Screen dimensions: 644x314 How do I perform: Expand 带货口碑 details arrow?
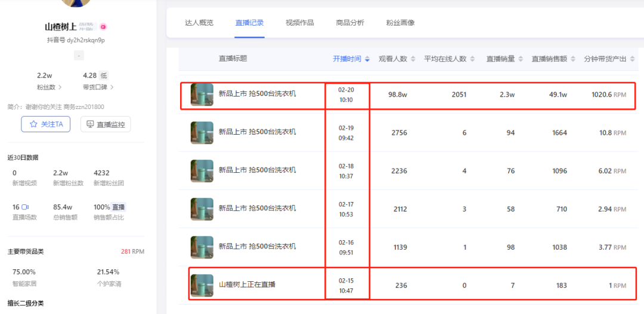[112, 87]
